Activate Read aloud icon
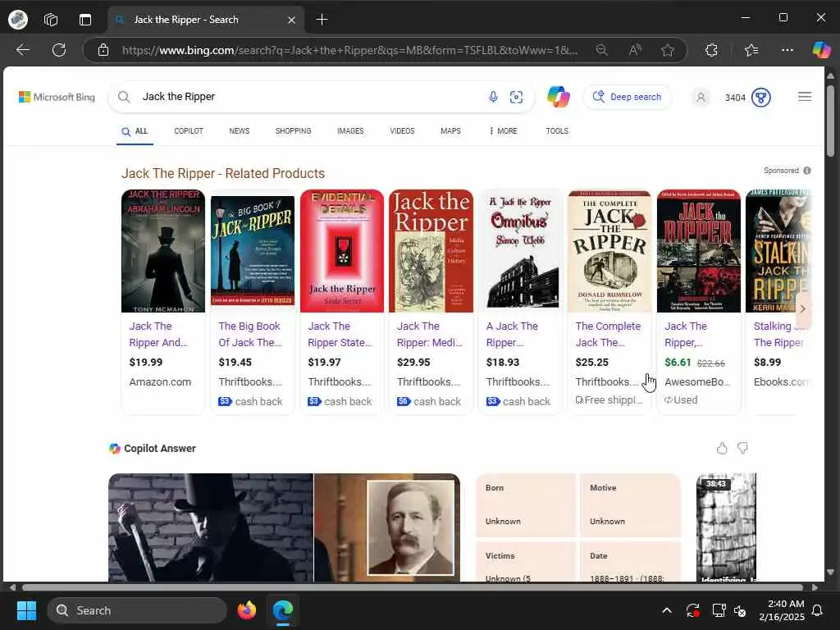The image size is (840, 630). click(635, 50)
